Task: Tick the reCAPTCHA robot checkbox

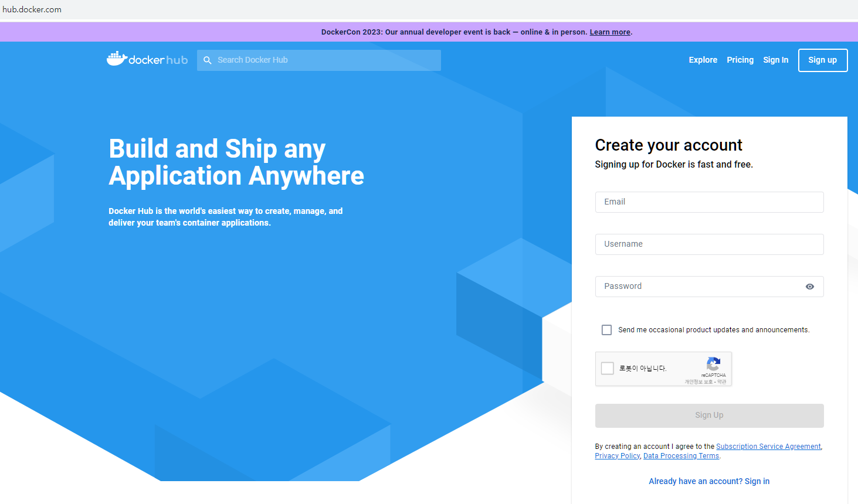Action: click(608, 368)
